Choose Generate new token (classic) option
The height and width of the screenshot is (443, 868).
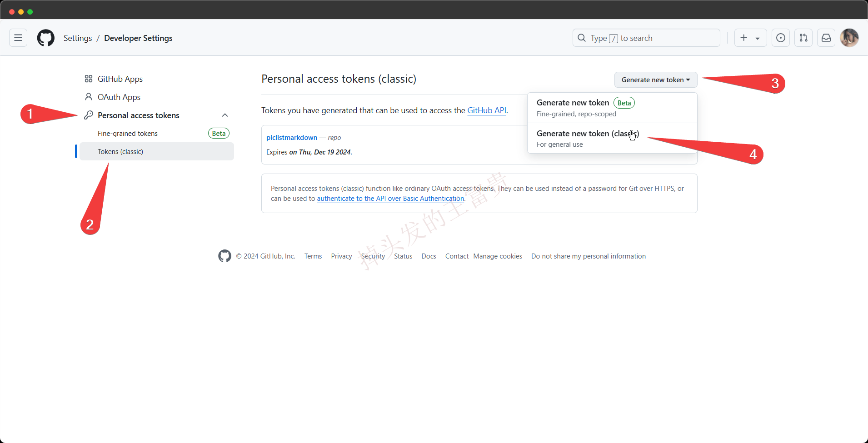tap(612, 138)
